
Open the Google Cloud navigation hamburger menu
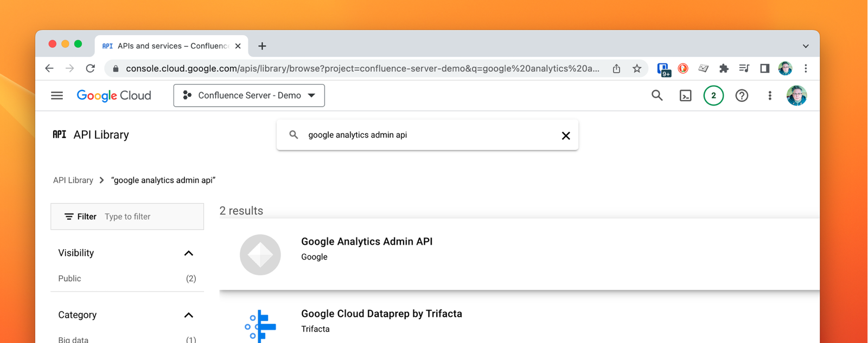(x=57, y=95)
